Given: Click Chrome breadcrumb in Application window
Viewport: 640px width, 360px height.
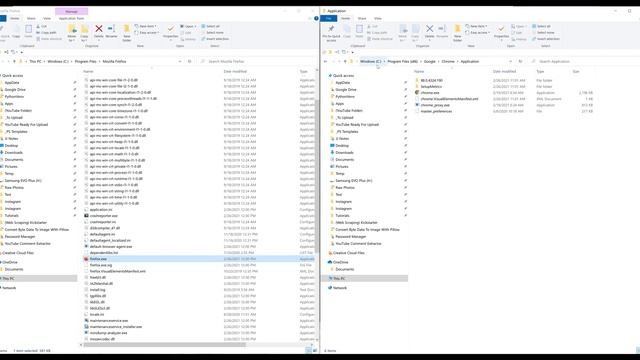Looking at the screenshot, I should pyautogui.click(x=448, y=61).
